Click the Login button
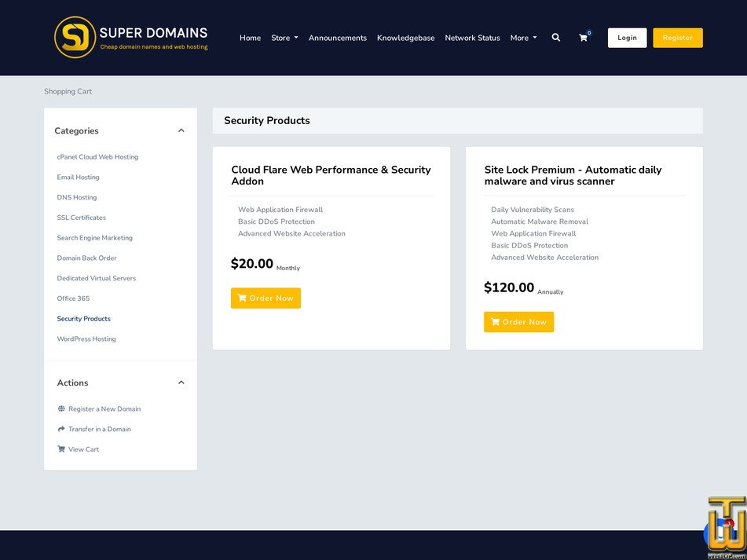 (x=627, y=38)
